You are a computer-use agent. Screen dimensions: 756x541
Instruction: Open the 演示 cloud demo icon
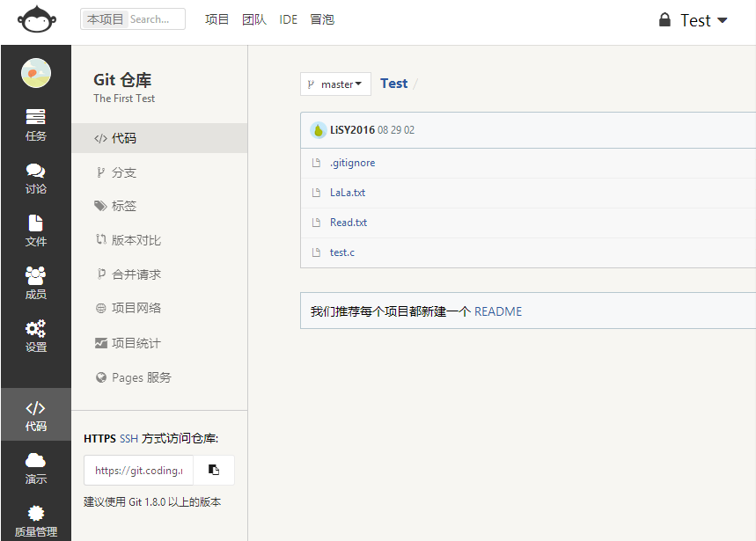tap(36, 468)
